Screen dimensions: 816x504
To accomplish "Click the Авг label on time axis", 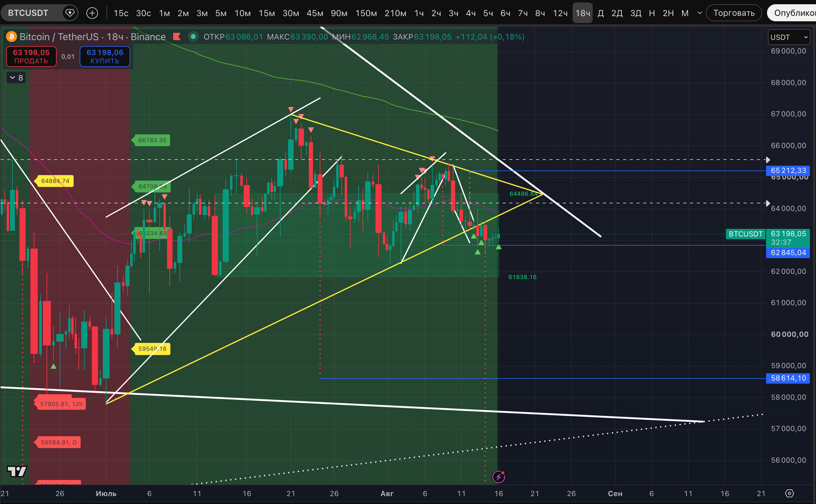I will click(x=387, y=494).
